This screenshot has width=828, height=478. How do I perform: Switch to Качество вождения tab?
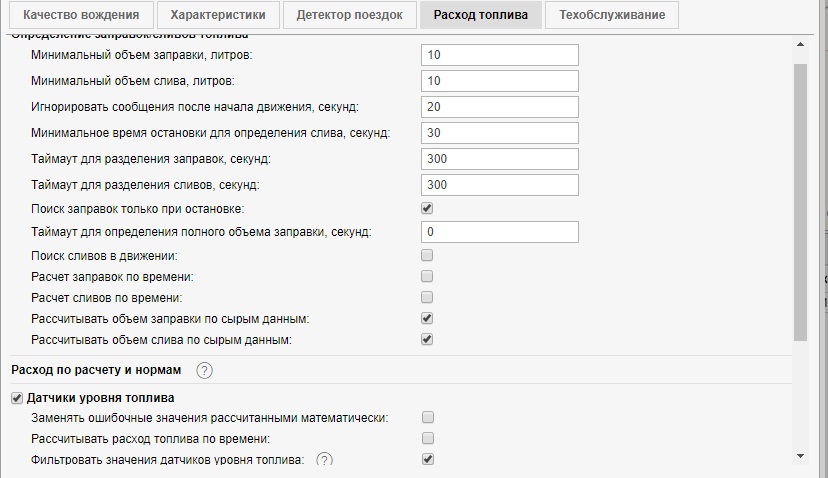point(81,16)
